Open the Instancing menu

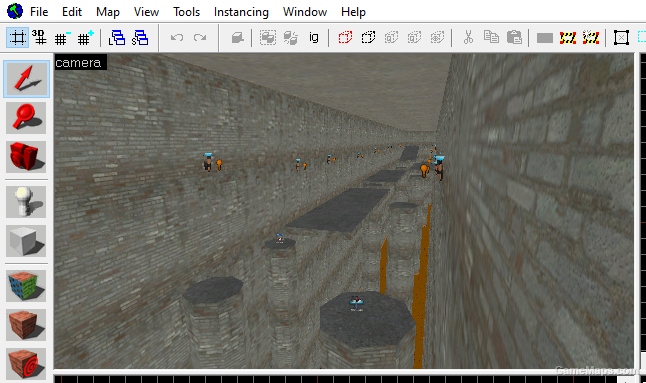[241, 12]
